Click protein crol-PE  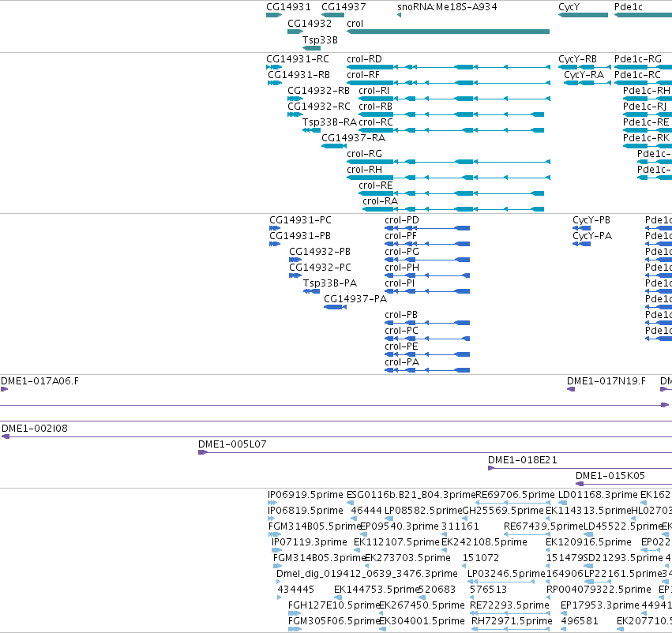pos(427,354)
